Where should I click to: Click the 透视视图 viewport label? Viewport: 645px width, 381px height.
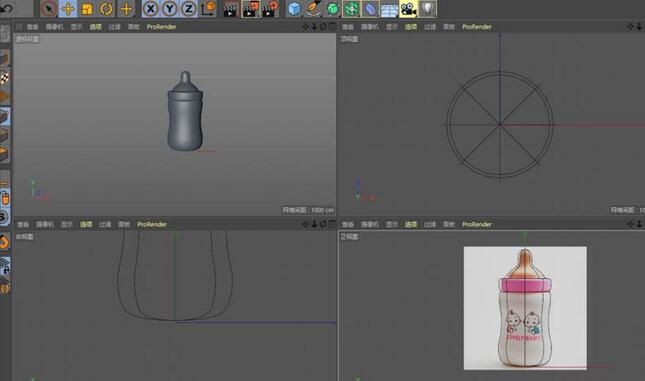(x=28, y=39)
